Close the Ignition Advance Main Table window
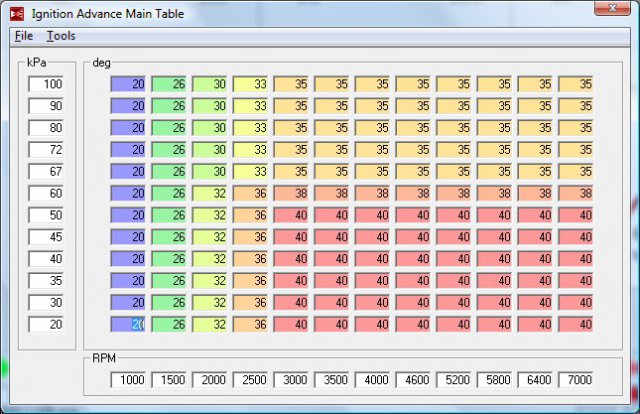This screenshot has height=414, width=640. coord(602,10)
